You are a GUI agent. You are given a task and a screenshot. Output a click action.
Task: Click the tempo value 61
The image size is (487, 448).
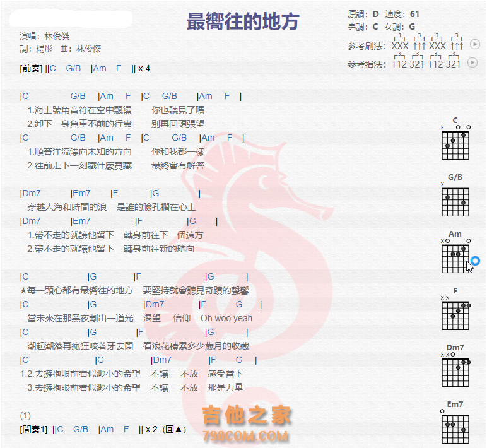coord(414,14)
